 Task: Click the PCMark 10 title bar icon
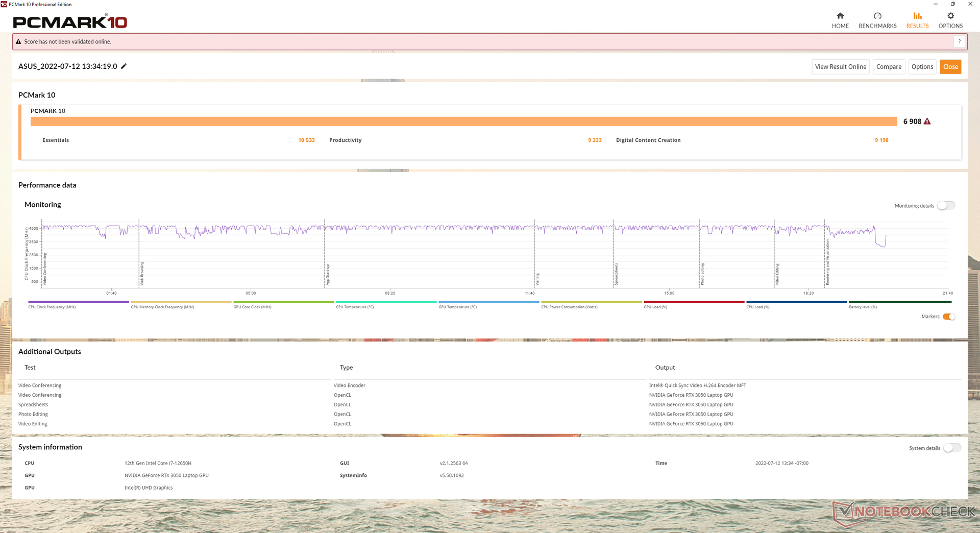tap(4, 4)
